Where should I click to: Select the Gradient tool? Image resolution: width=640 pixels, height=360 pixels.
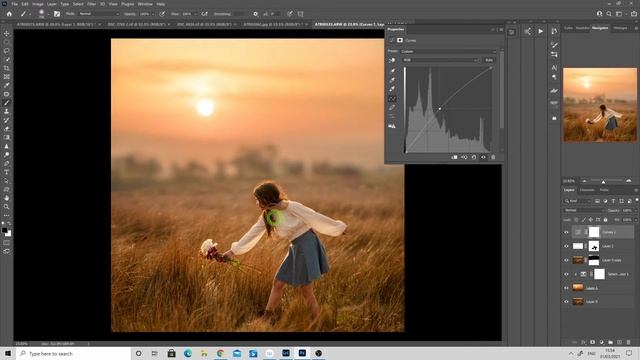(7, 137)
